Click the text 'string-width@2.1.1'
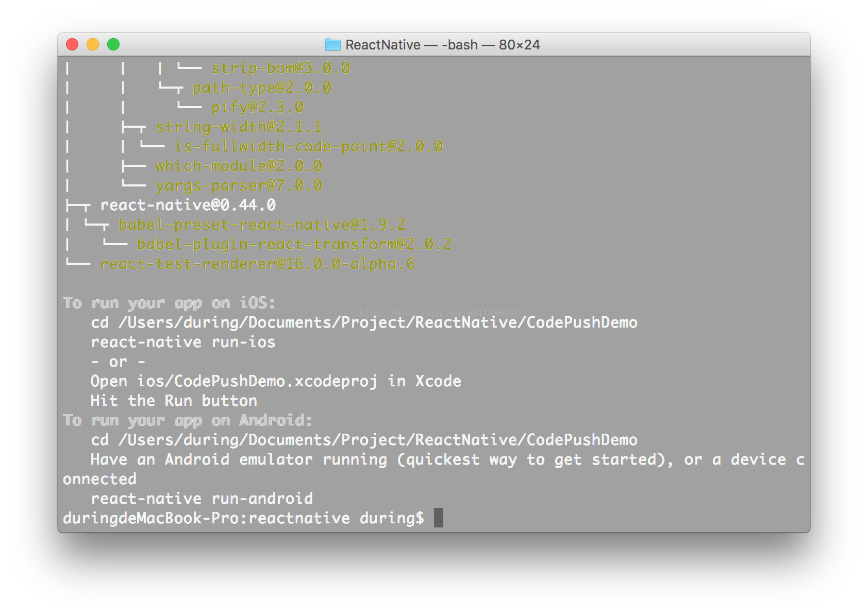Viewport: 868px width, 615px height. pos(239,127)
